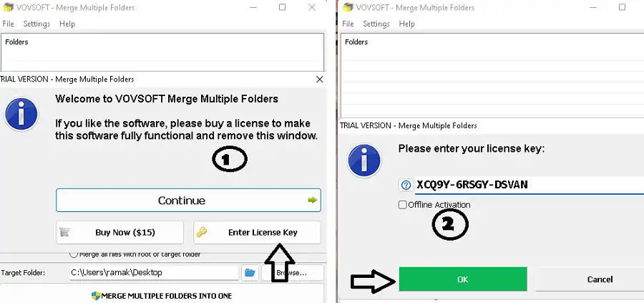Open the Help menu in left window
This screenshot has width=644, height=303.
tap(67, 24)
